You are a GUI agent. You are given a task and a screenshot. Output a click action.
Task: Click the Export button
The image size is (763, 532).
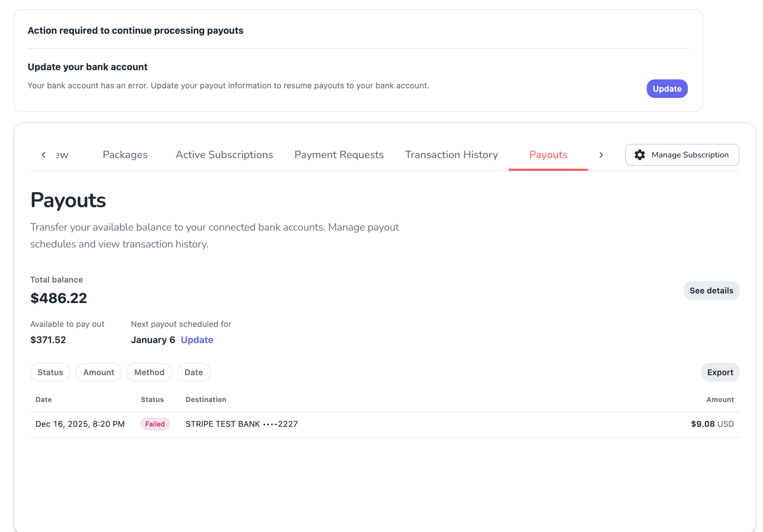[x=720, y=372]
